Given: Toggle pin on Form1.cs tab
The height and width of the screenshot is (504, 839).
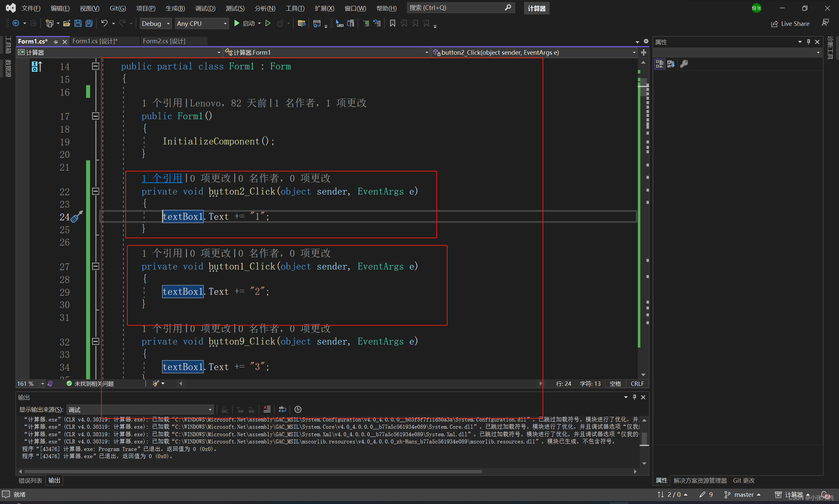Looking at the screenshot, I should coord(56,42).
